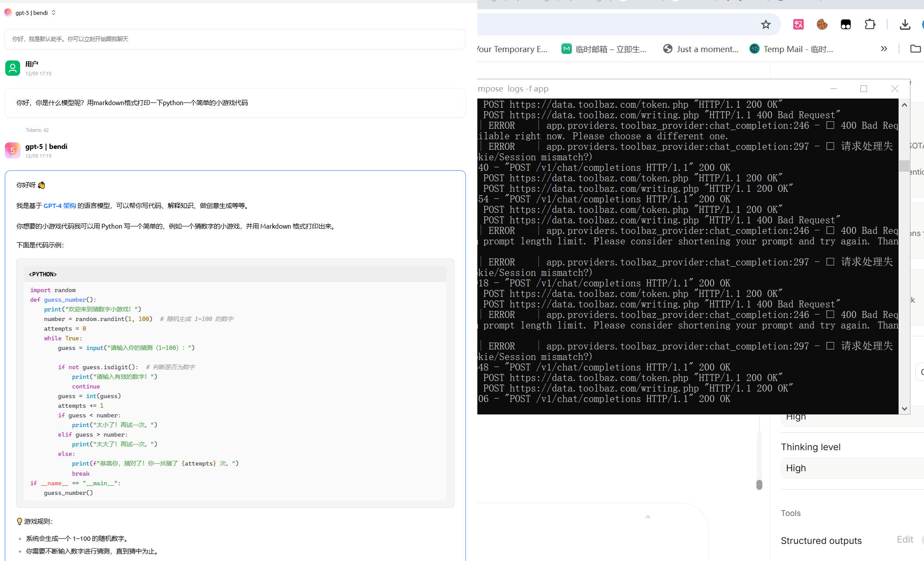Open the Just a moment bookmark
The height and width of the screenshot is (561, 924).
701,49
